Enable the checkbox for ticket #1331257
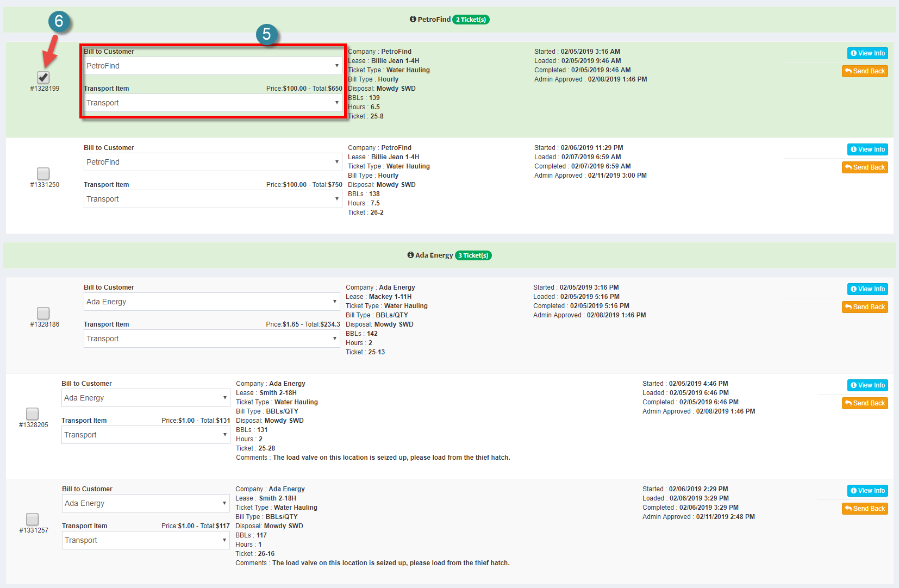The height and width of the screenshot is (588, 899). coord(33,519)
